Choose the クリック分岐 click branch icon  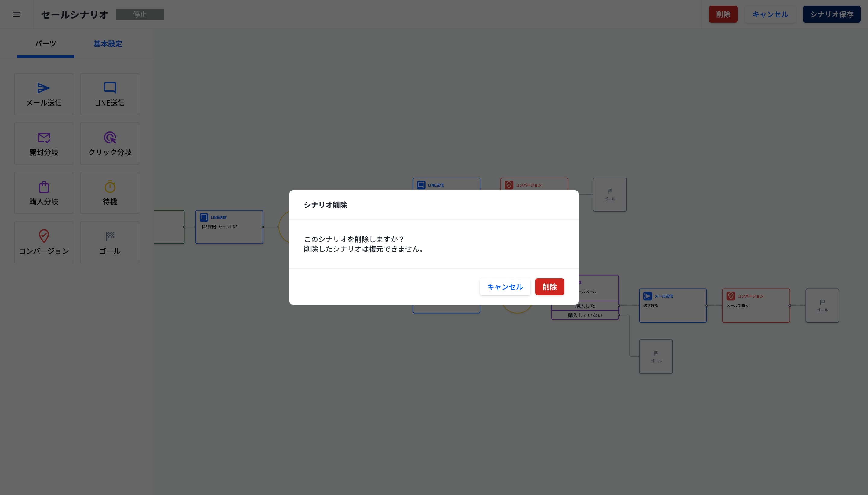click(x=109, y=138)
